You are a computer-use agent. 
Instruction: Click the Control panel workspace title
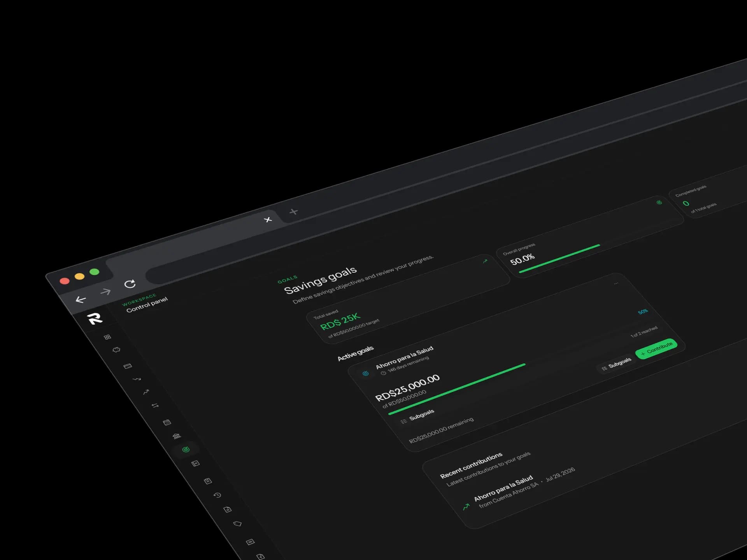click(x=147, y=304)
